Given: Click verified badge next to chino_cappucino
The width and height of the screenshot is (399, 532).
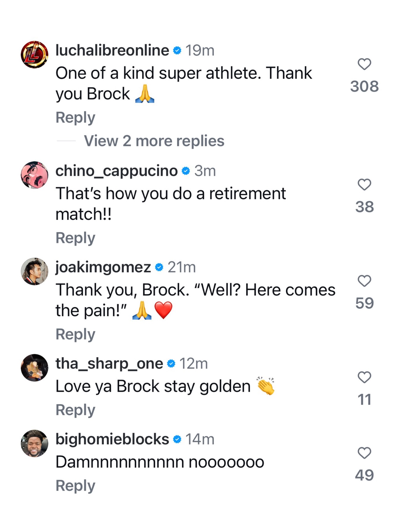Looking at the screenshot, I should pos(186,171).
